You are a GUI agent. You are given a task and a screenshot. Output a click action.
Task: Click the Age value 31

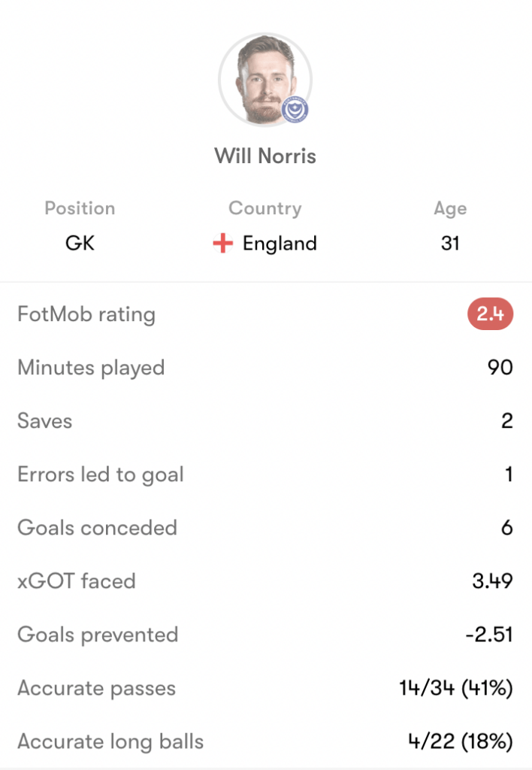tap(450, 243)
